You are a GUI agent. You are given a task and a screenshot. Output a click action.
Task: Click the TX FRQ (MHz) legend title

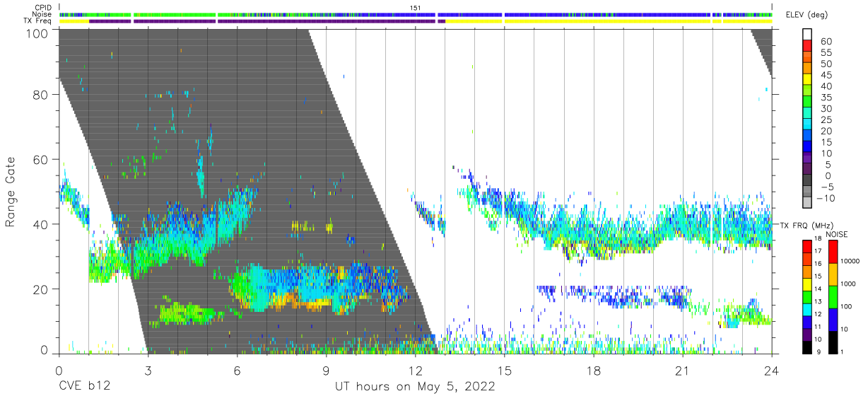807,225
